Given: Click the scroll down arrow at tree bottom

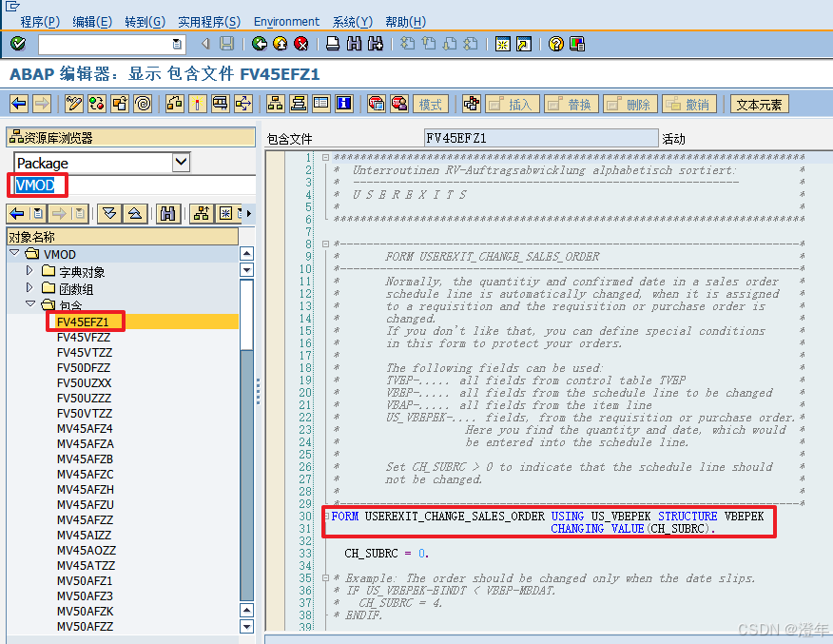Looking at the screenshot, I should [x=246, y=626].
